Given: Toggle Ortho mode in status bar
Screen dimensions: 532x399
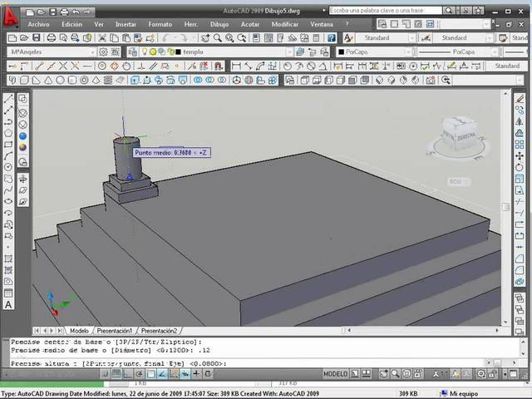Looking at the screenshot, I should (128, 374).
